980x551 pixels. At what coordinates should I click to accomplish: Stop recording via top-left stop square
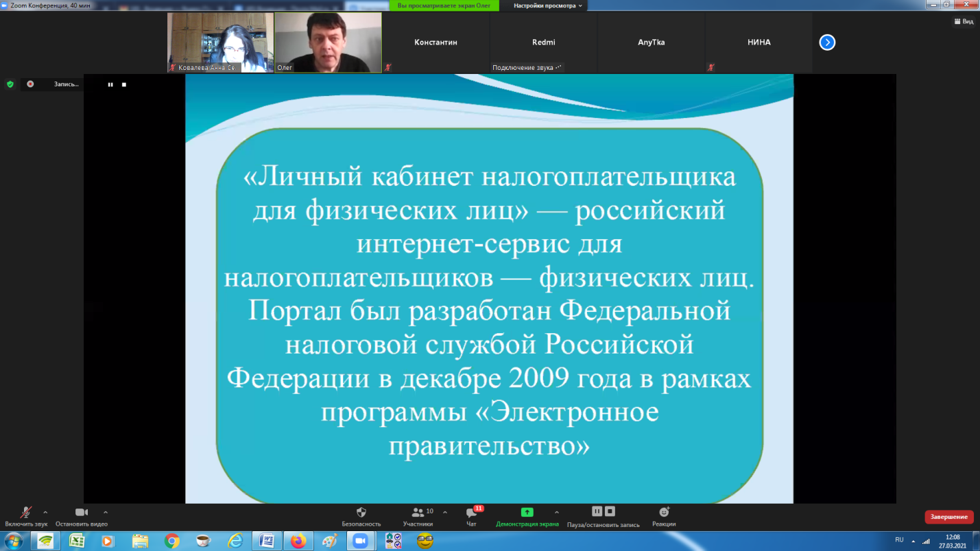124,84
